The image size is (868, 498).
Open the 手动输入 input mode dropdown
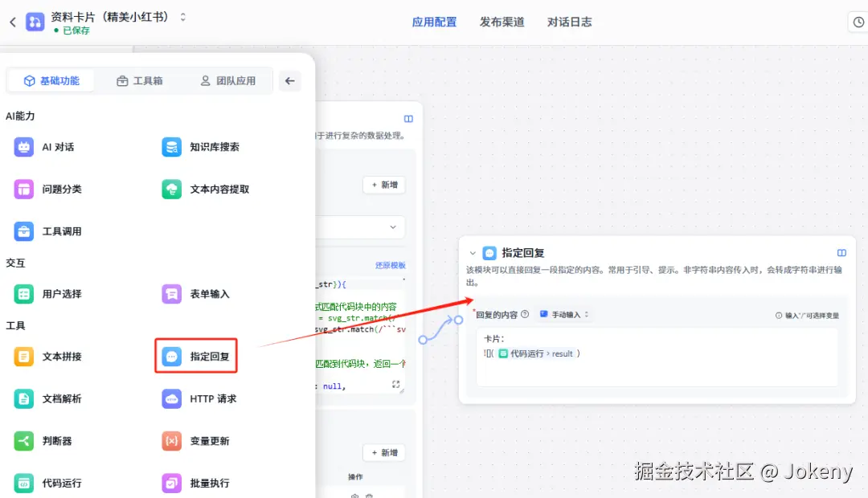pos(564,314)
